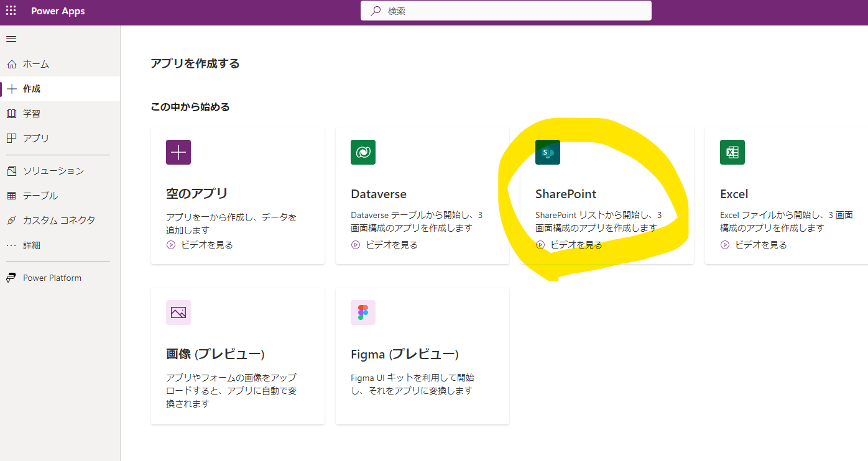Expand 詳細 in the sidebar
Viewport: 868px width, 461px height.
coord(60,245)
